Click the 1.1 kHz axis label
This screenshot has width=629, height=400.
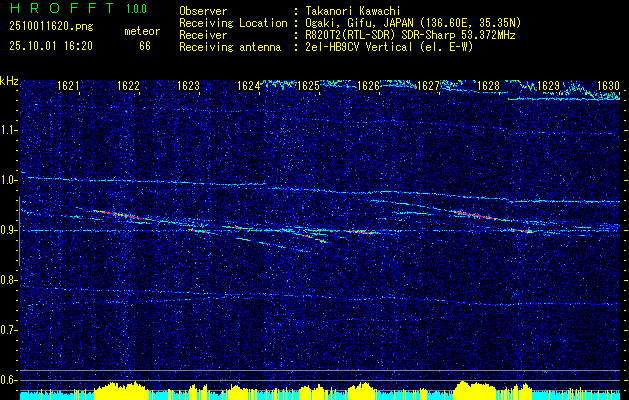tap(8, 130)
